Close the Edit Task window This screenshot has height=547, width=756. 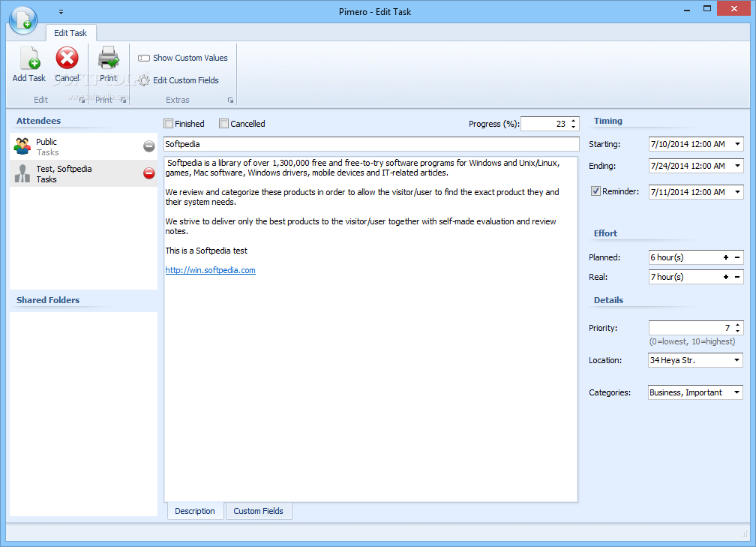[733, 9]
